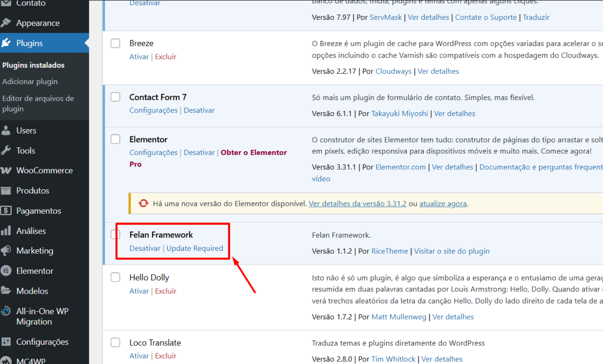Click the Modelos folder icon
Viewport: 603px width, 364px height.
[6, 291]
